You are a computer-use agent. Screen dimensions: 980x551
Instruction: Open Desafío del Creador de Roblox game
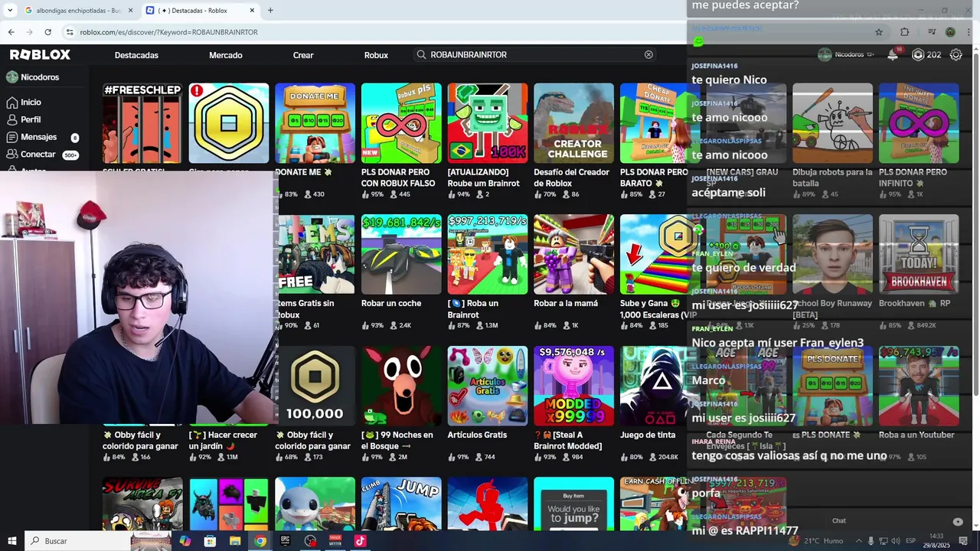[x=573, y=122]
